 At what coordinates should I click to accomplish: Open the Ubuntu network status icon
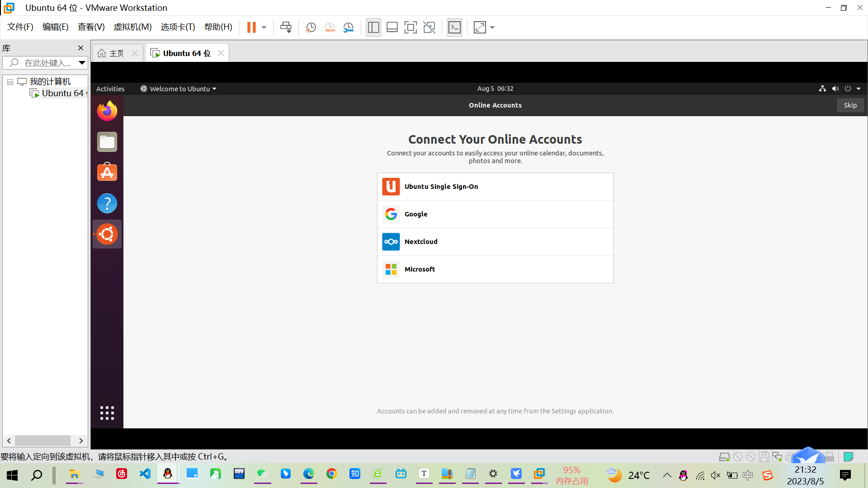coord(822,89)
